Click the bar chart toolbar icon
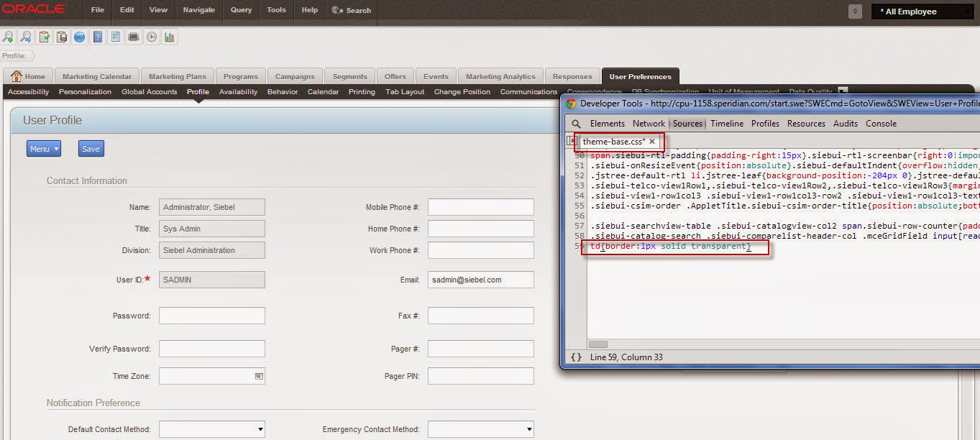The height and width of the screenshot is (440, 980). tap(170, 37)
